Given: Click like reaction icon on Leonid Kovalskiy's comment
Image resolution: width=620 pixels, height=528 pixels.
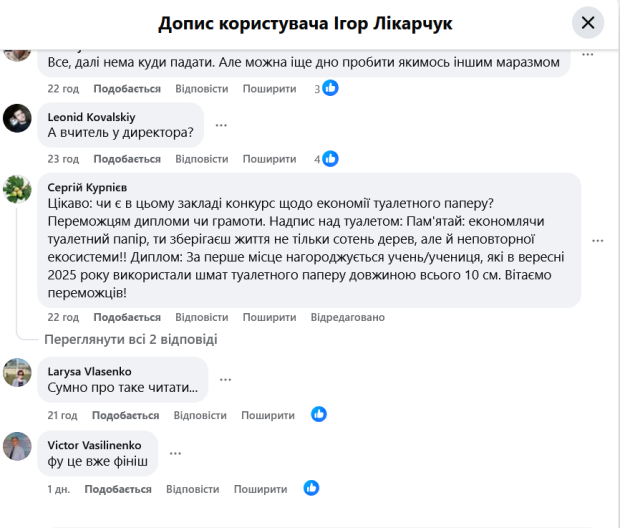Looking at the screenshot, I should click(330, 158).
